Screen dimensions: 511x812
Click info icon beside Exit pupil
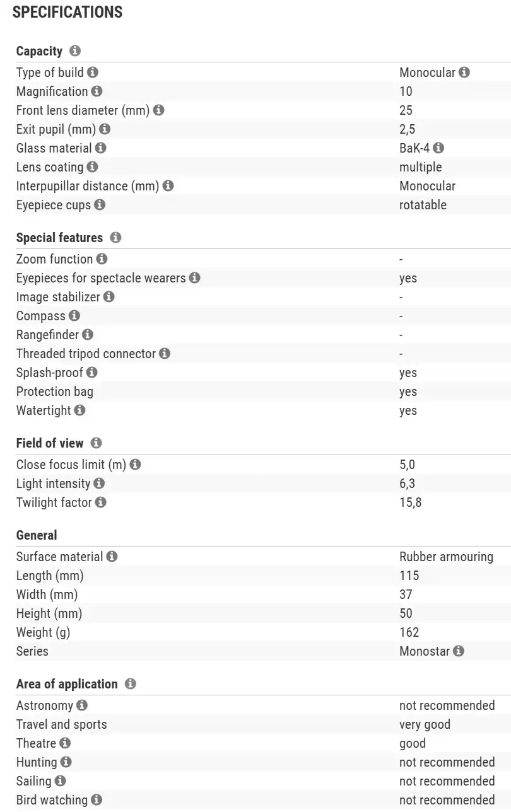point(105,129)
